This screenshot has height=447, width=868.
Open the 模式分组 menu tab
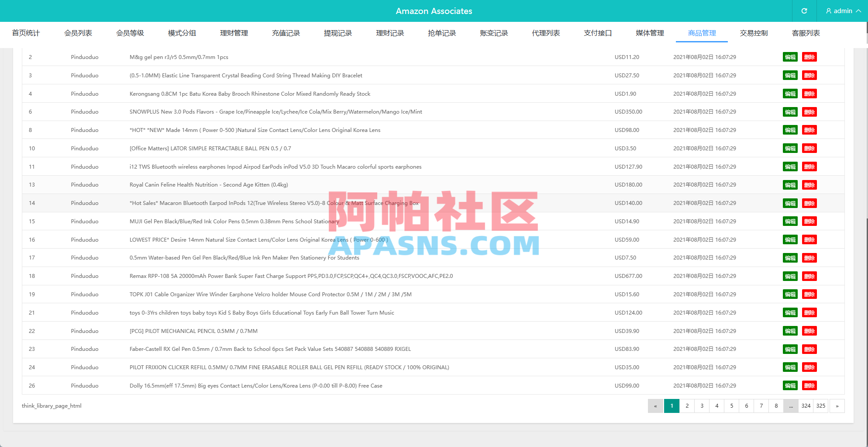pos(182,33)
